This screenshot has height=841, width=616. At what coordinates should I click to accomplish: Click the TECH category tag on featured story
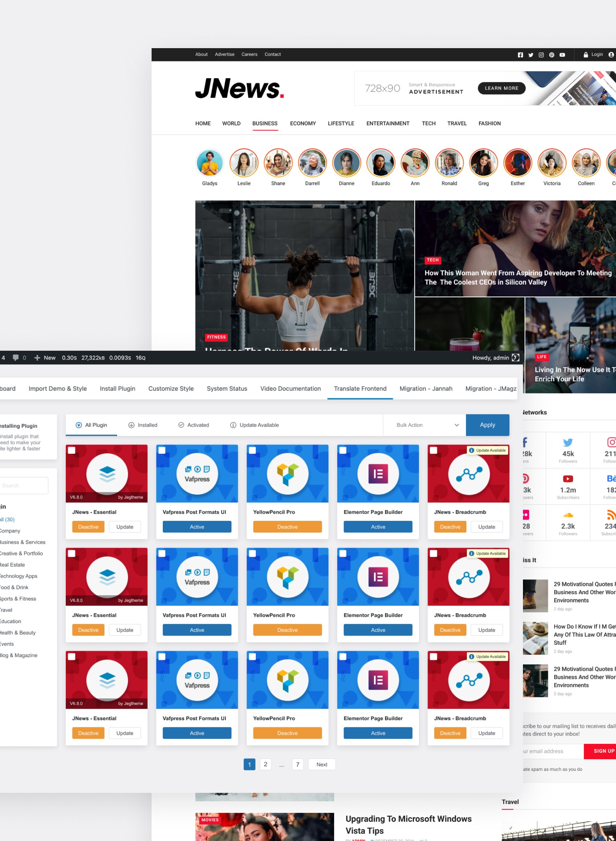[433, 260]
